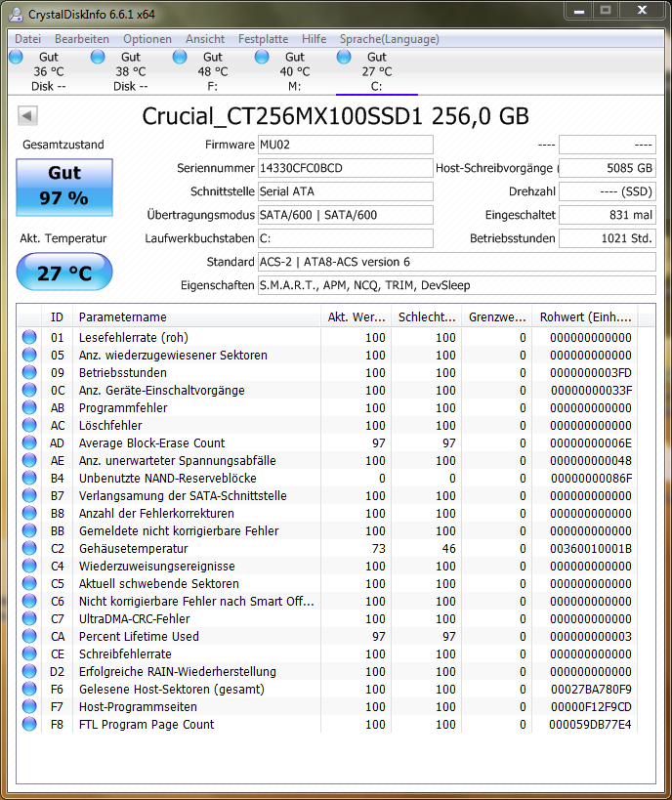The width and height of the screenshot is (672, 800).
Task: Click the Eigenschaften features field
Action: coord(457,285)
